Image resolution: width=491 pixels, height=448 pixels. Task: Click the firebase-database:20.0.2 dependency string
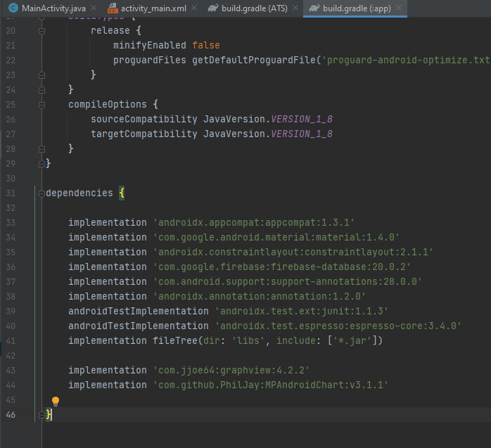tap(282, 267)
